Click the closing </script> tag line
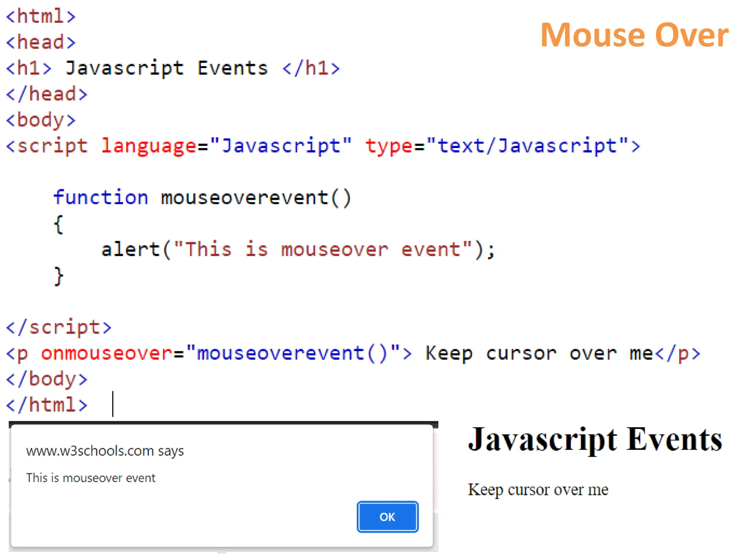 tap(59, 327)
